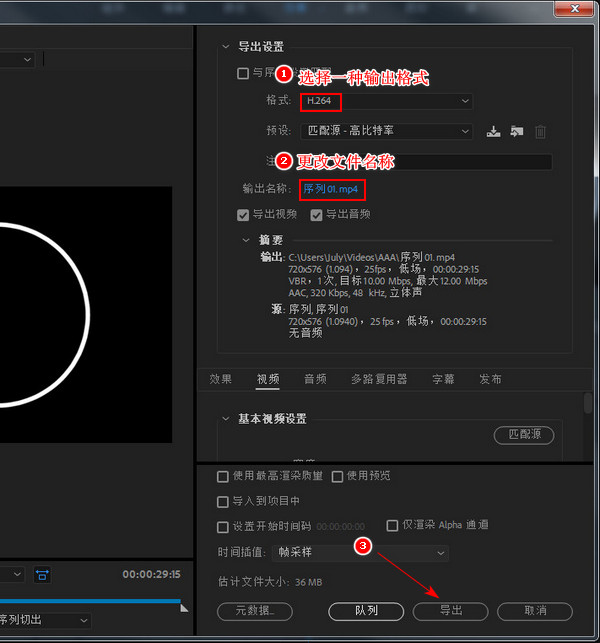The height and width of the screenshot is (643, 600).
Task: Collapse the 导出设置 section
Action: [x=226, y=47]
